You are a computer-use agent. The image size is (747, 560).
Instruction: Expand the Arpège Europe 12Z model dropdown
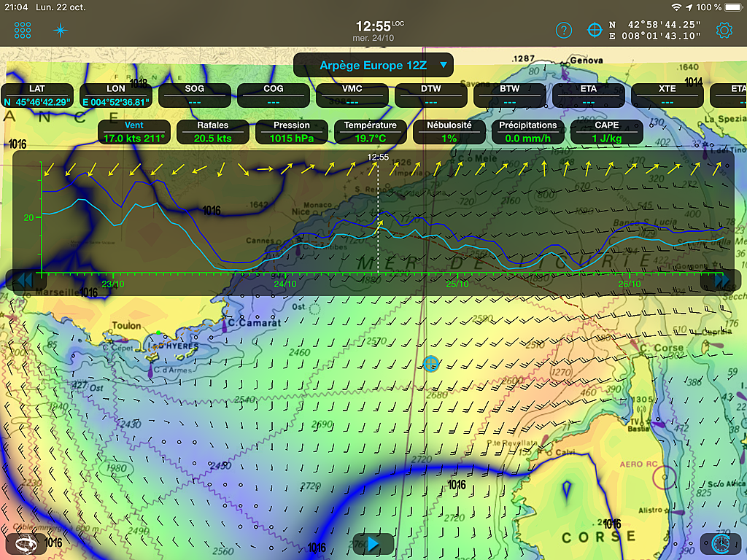coord(373,65)
